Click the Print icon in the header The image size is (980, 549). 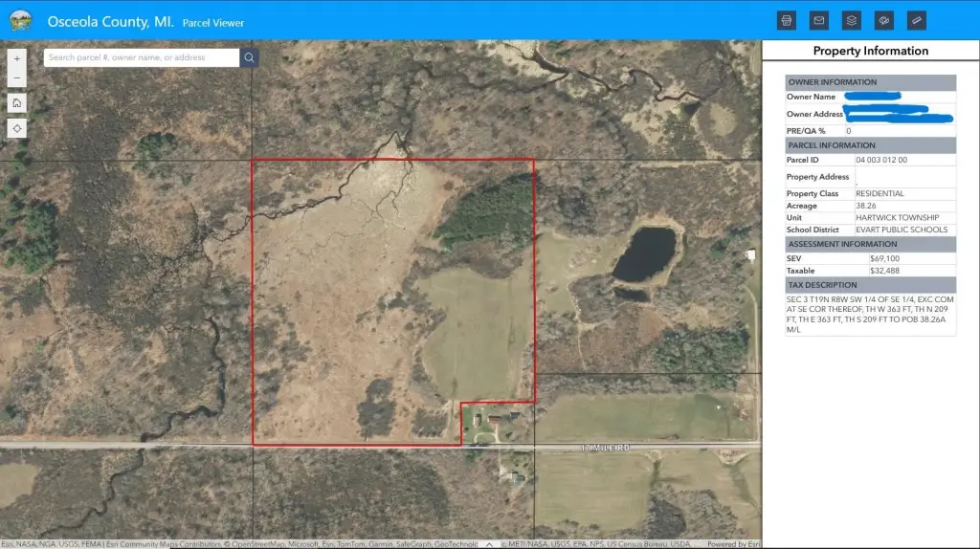(787, 20)
